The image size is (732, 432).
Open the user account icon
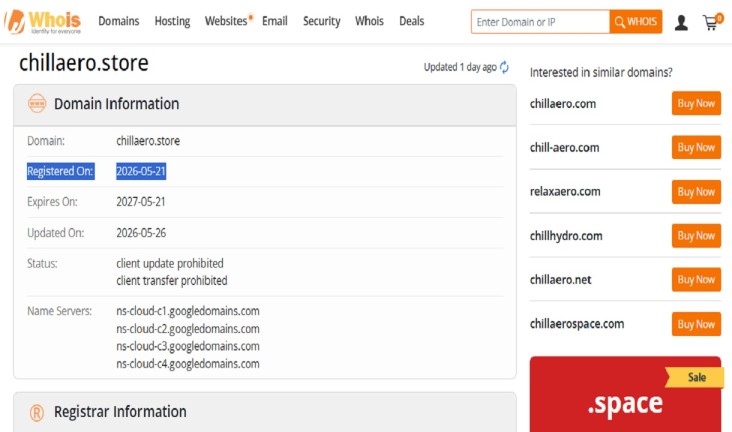[x=681, y=22]
